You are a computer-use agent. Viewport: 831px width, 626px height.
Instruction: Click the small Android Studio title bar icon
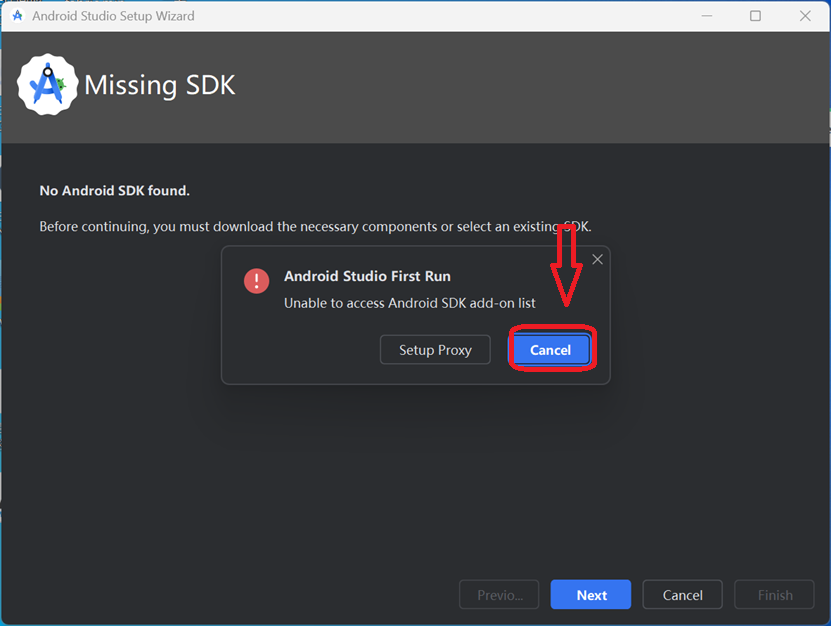point(17,16)
